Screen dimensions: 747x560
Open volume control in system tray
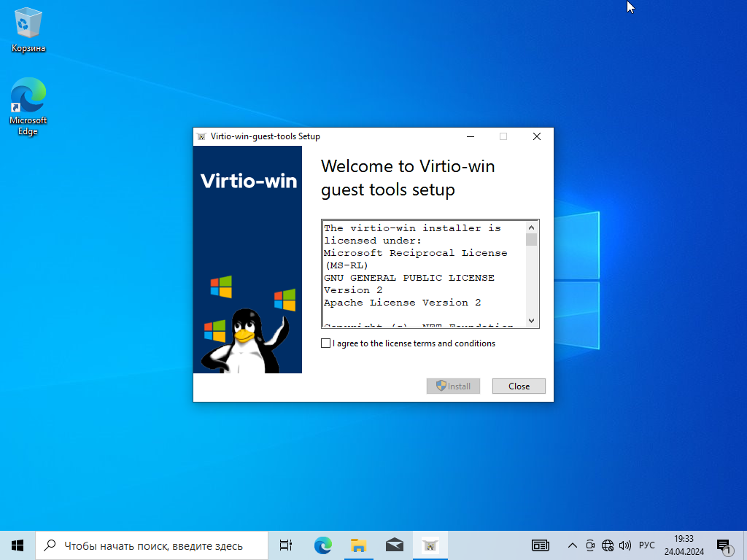click(x=625, y=545)
